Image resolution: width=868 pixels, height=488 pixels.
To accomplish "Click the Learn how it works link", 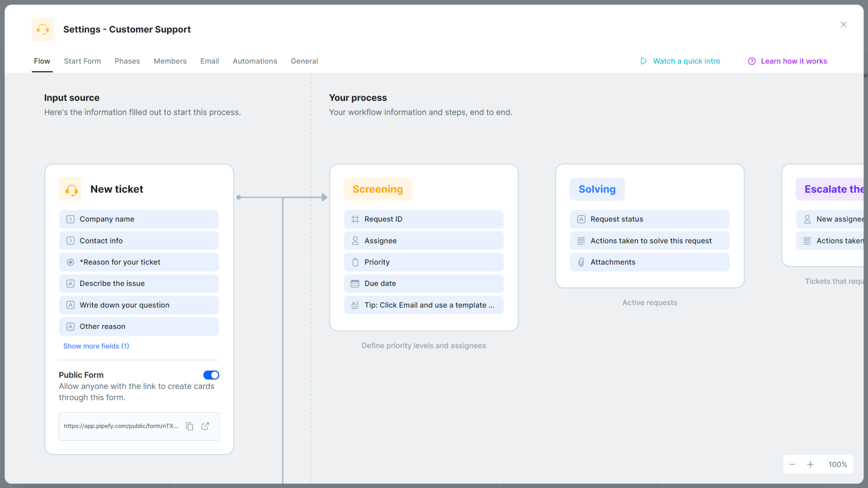I will pyautogui.click(x=794, y=61).
